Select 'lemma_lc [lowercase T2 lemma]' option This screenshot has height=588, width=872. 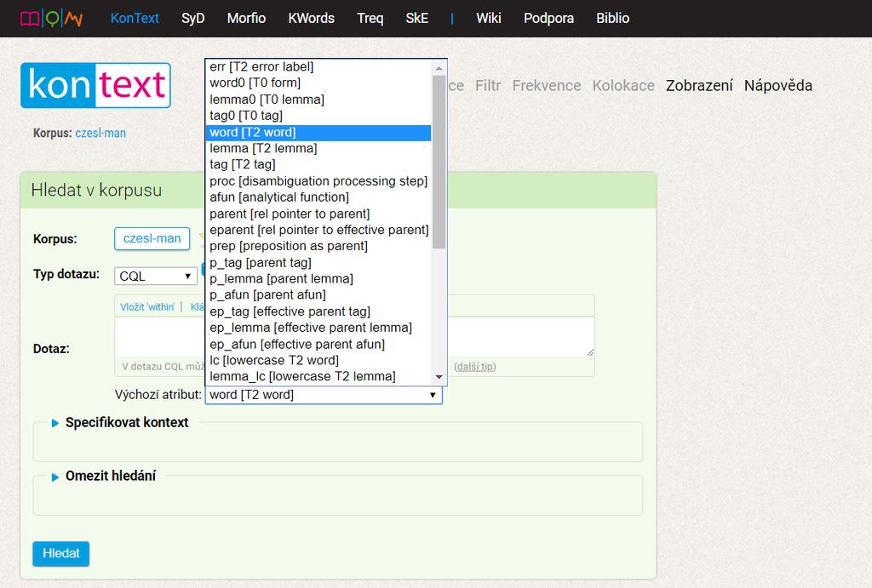(318, 377)
